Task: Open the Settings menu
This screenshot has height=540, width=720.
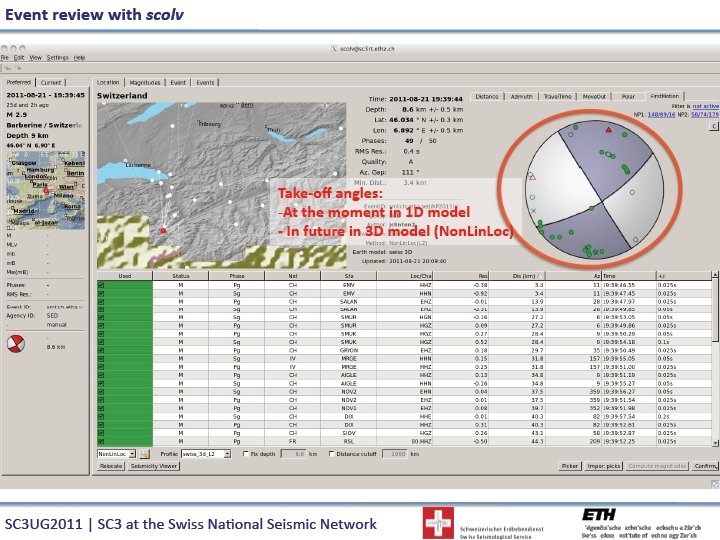Action: click(x=57, y=58)
